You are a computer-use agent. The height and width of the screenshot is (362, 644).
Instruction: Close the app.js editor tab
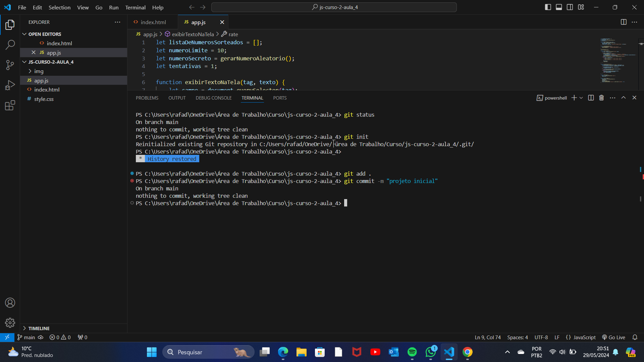(222, 22)
